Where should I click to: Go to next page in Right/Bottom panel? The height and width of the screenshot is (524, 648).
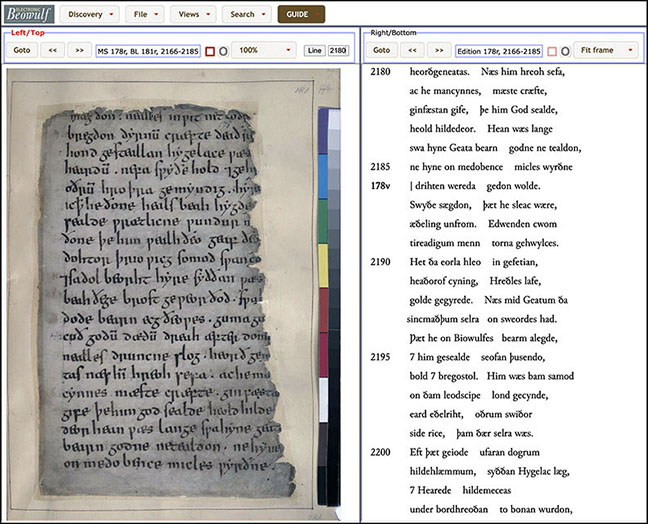[x=439, y=50]
